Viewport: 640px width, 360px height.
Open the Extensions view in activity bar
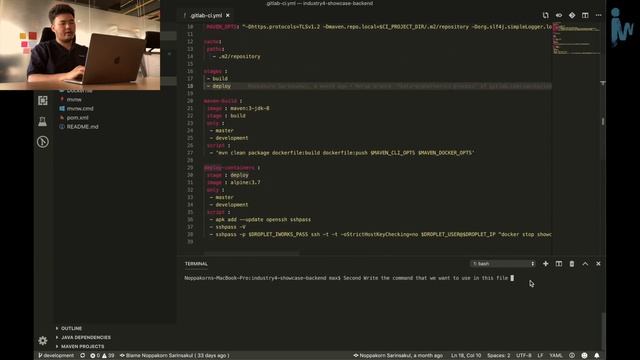43,100
